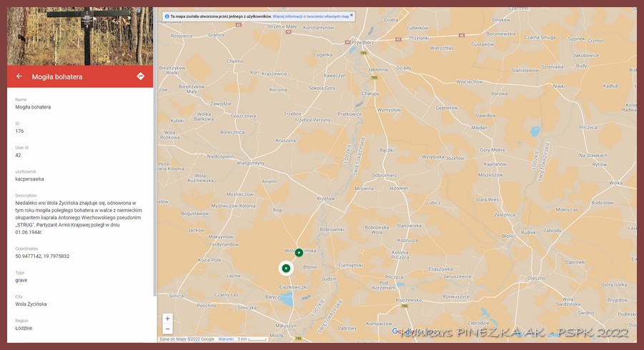Click the road 42 shield near Przyłanki
Screen dimensions: 644x350
398,39
